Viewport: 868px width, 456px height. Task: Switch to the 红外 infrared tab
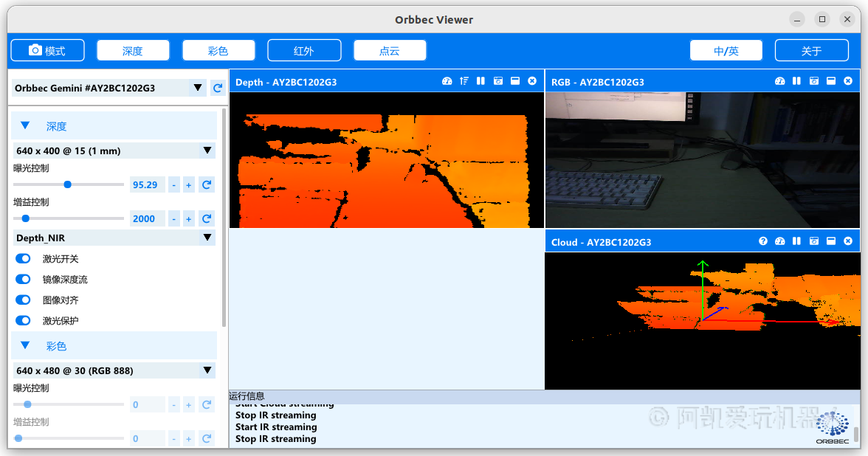pyautogui.click(x=304, y=50)
